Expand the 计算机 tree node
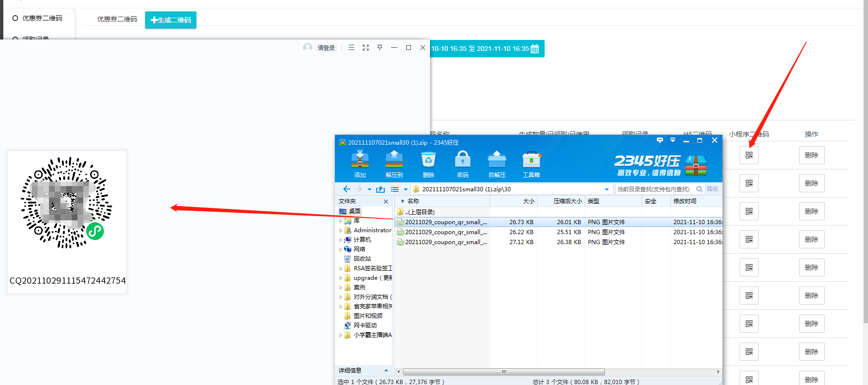The width and height of the screenshot is (868, 385). [x=341, y=240]
